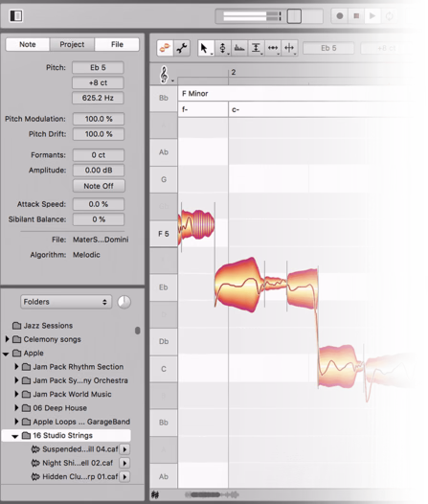This screenshot has width=428, height=504.
Task: Select the 06 Deep House folder
Action: (55, 408)
